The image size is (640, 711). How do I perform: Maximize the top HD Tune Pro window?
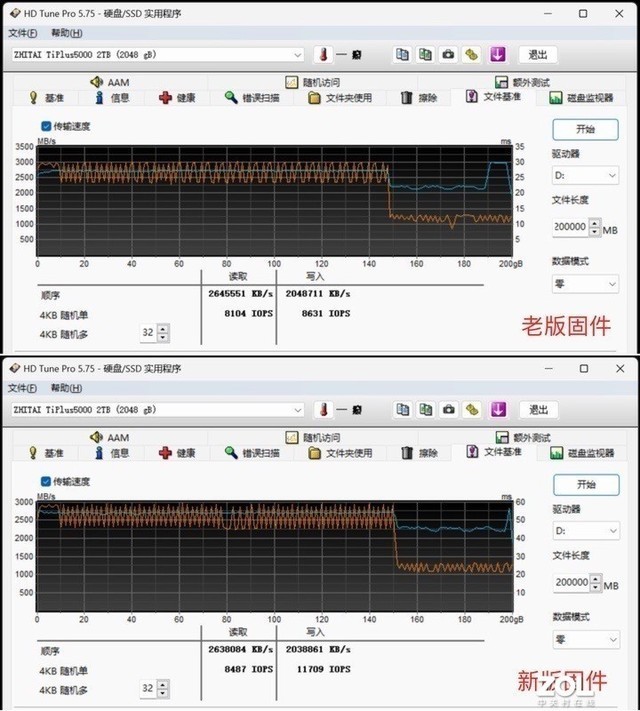[x=583, y=14]
